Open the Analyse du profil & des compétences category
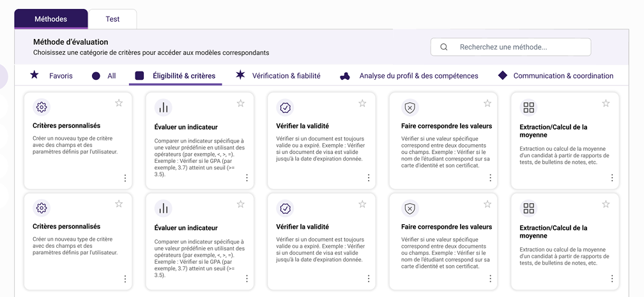The height and width of the screenshot is (297, 644). point(409,76)
